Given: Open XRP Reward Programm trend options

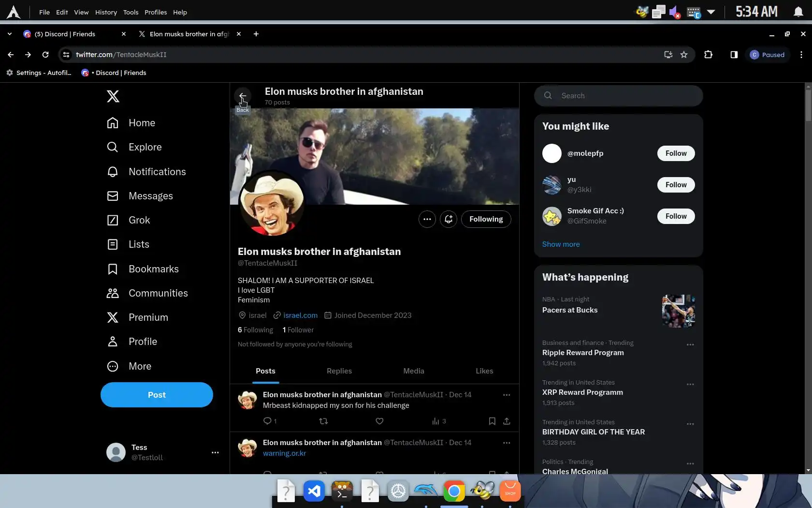Looking at the screenshot, I should pyautogui.click(x=690, y=384).
